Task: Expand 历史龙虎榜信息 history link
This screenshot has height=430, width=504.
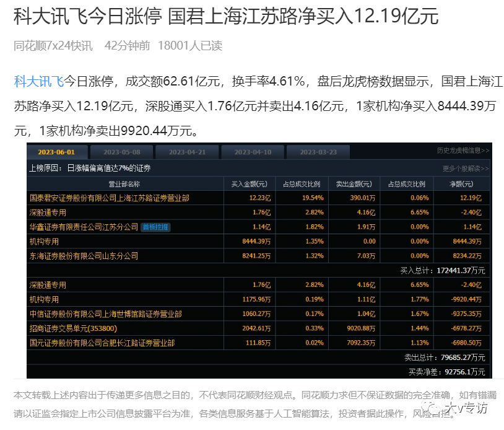Action: tap(463, 151)
